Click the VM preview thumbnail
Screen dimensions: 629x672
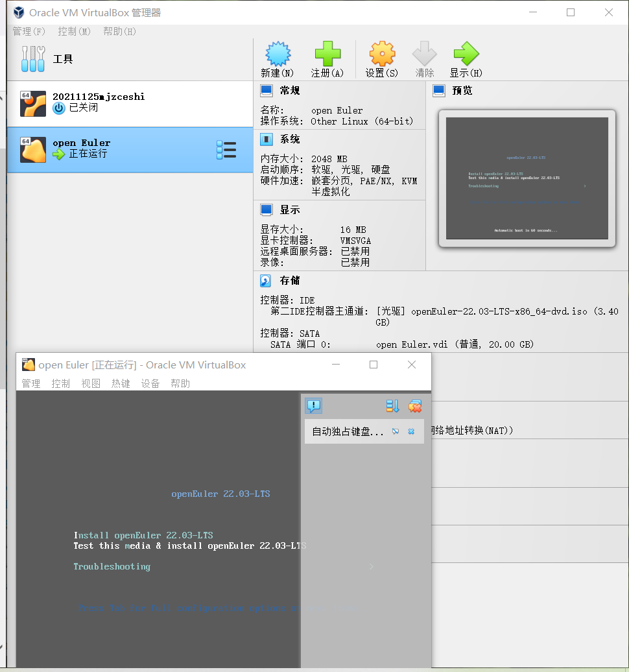click(527, 178)
